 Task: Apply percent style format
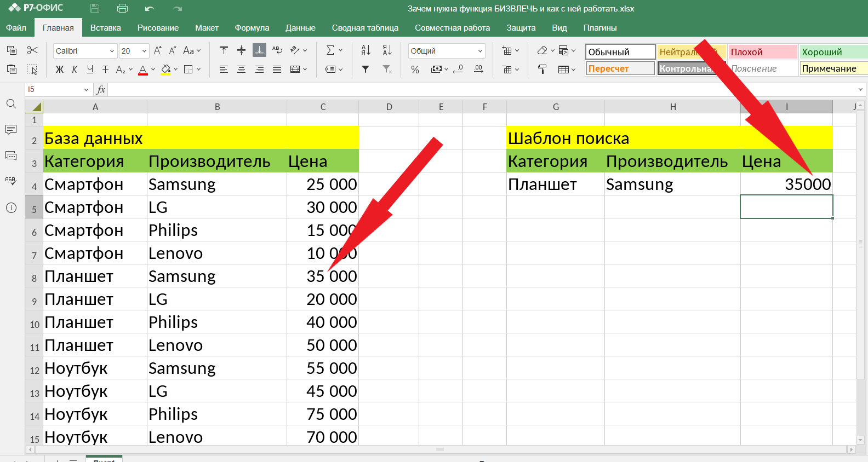[x=415, y=70]
